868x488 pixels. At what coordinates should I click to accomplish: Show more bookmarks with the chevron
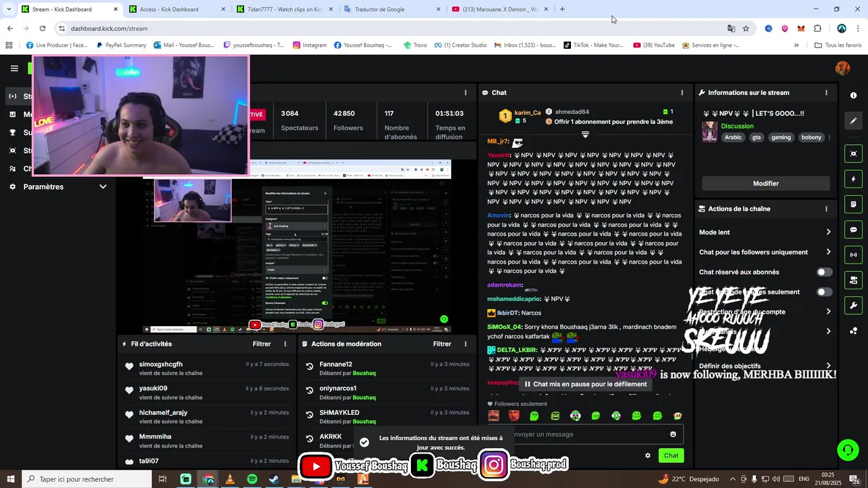797,45
